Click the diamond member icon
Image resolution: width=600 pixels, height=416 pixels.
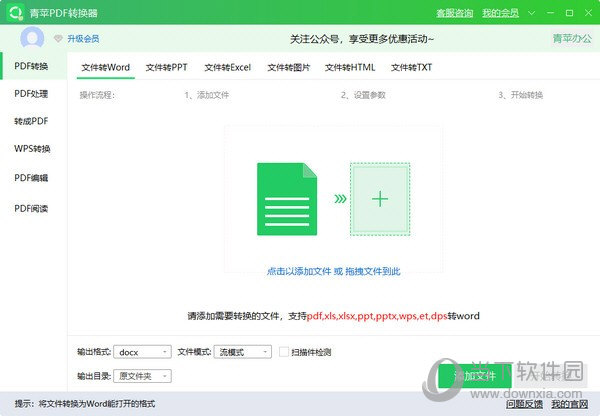58,39
